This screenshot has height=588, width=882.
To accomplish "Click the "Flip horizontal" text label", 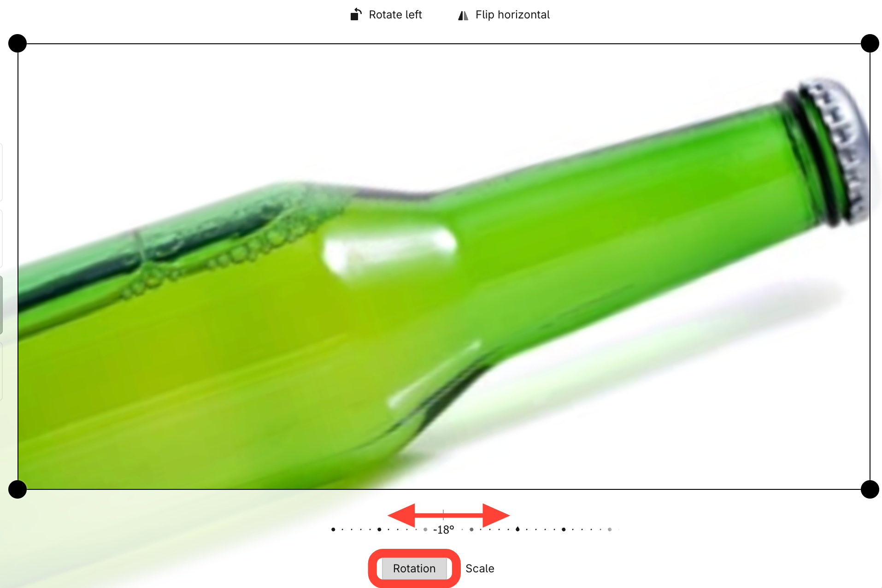I will pos(512,15).
